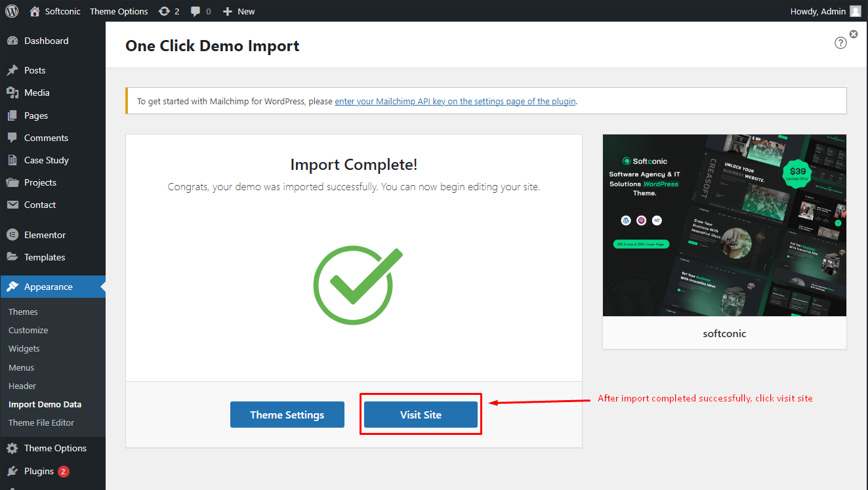Click the Import Complete! heading
The image size is (868, 490).
[x=354, y=164]
